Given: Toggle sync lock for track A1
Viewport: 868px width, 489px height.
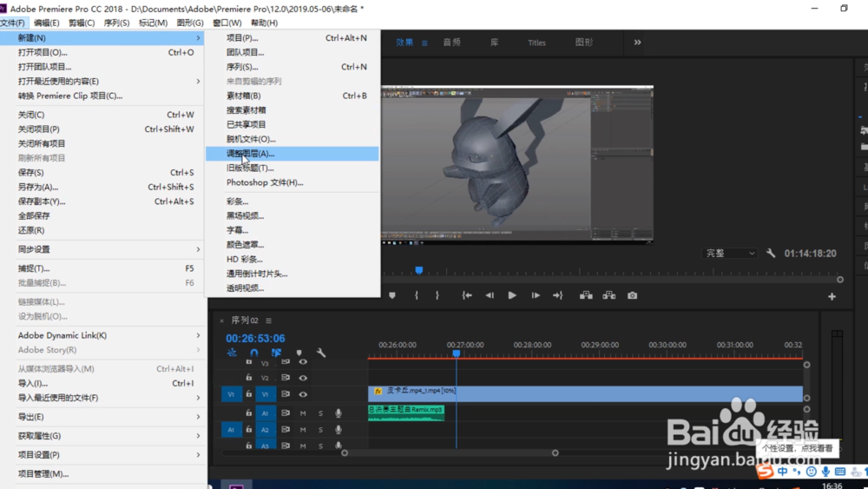Looking at the screenshot, I should pos(286,413).
